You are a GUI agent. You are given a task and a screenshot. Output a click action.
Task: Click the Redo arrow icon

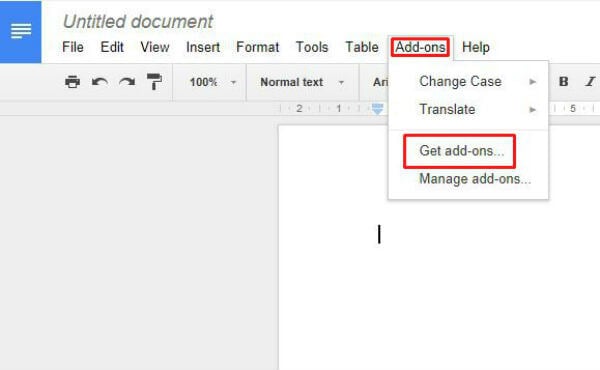coord(127,81)
